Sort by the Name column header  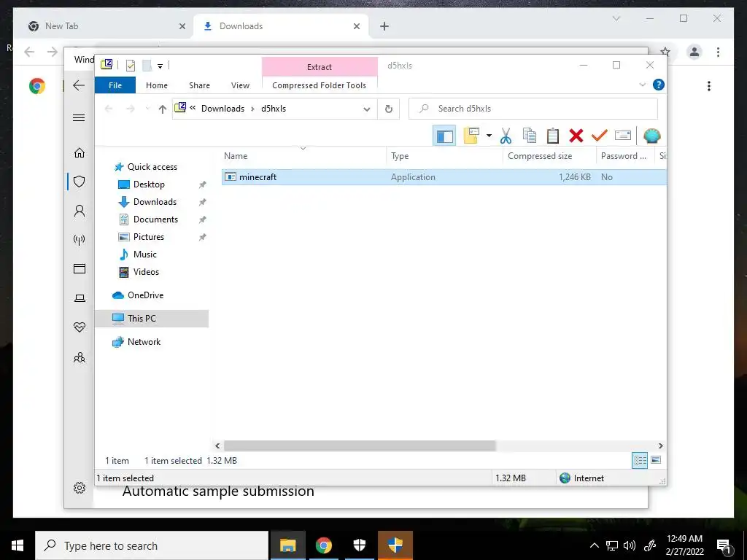coord(303,156)
